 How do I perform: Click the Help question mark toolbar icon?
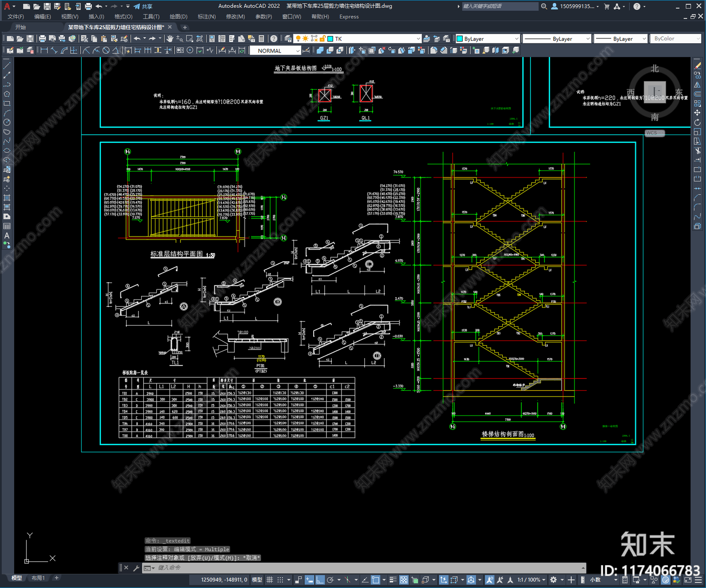(x=274, y=39)
